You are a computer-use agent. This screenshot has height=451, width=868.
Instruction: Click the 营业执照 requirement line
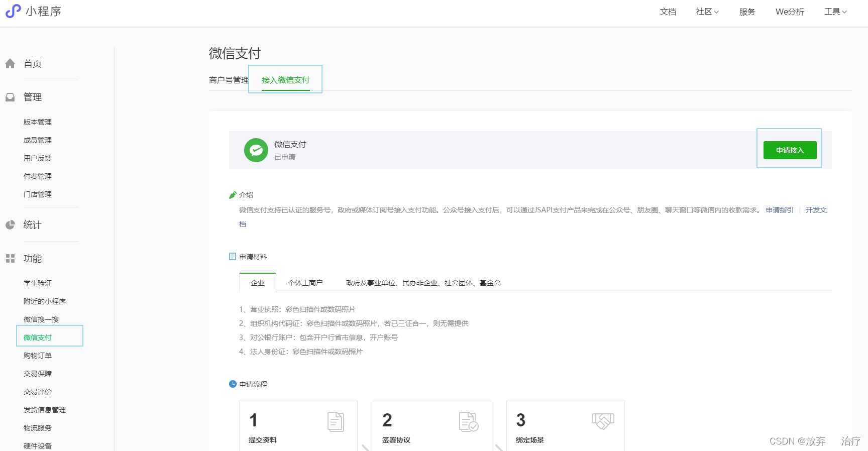[x=297, y=309]
